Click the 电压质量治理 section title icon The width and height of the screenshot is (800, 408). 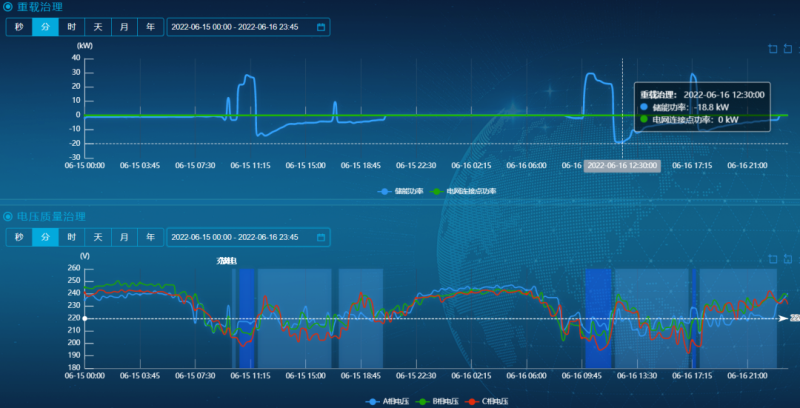pyautogui.click(x=8, y=216)
